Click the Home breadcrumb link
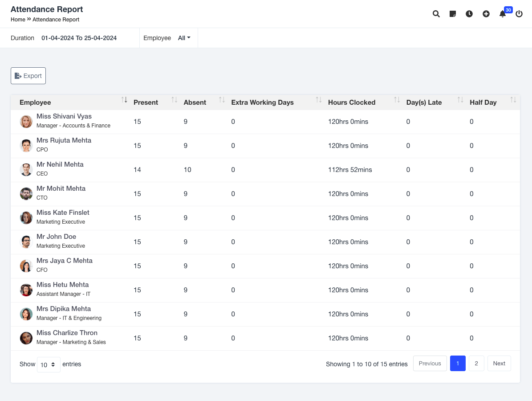 18,20
